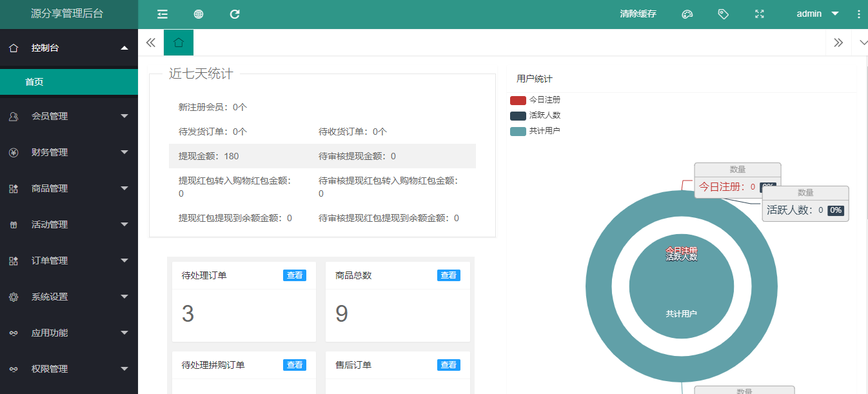Select the 首页 menu item

coord(69,82)
